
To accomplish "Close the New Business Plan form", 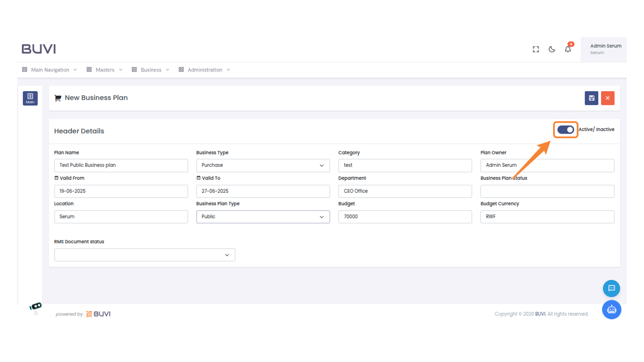I will coord(607,98).
